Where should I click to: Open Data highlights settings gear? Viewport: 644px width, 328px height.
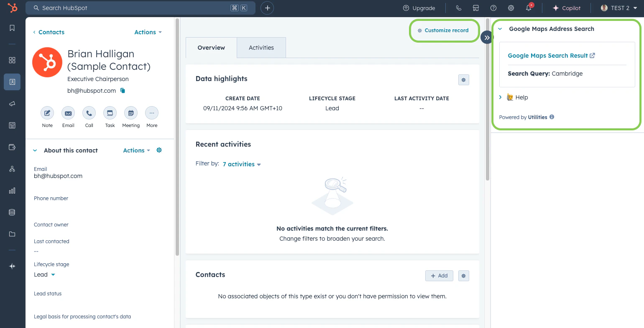[x=463, y=80]
